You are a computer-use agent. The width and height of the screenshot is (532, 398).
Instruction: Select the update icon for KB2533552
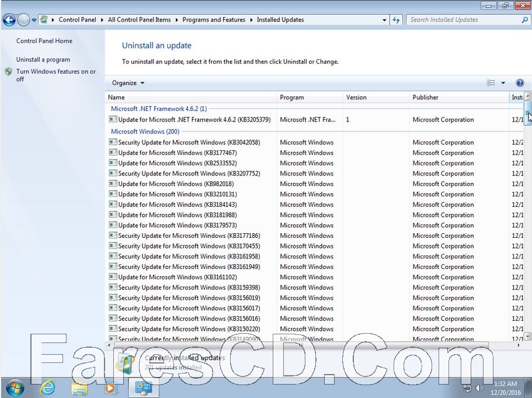pyautogui.click(x=113, y=162)
